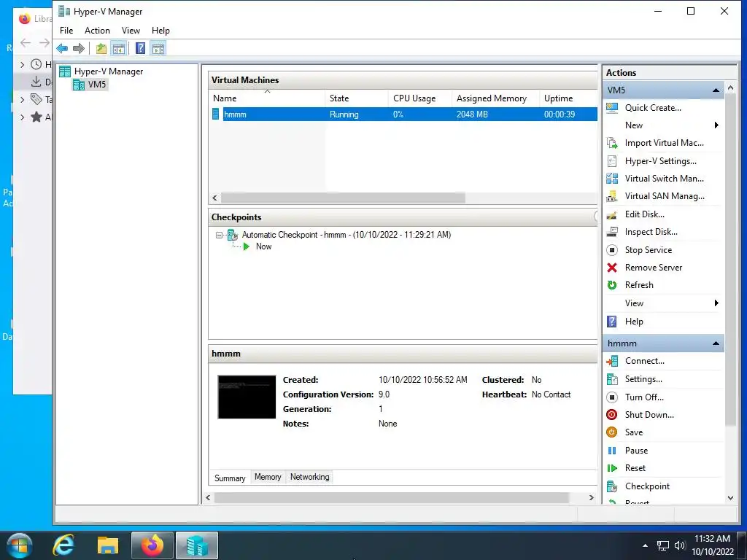The image size is (747, 560).
Task: Click the Virtual Machines horizontal scrollbar
Action: click(x=343, y=198)
